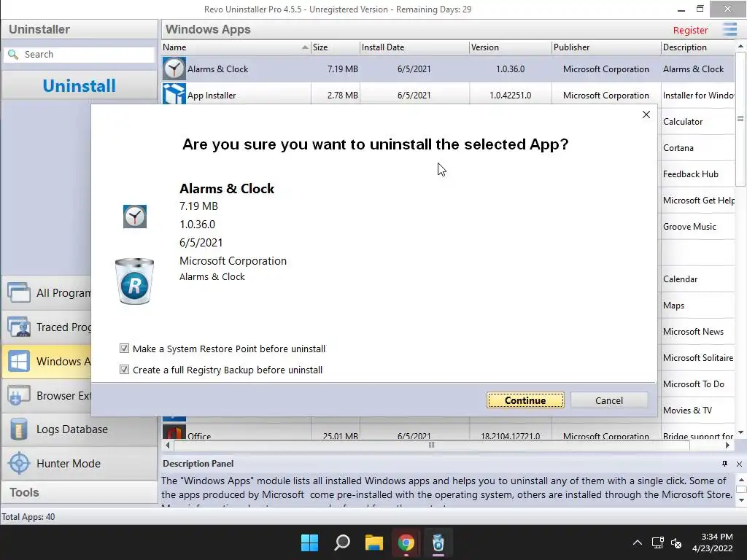Toggle Make a System Restore Point checkbox
This screenshot has width=747, height=560.
point(124,349)
